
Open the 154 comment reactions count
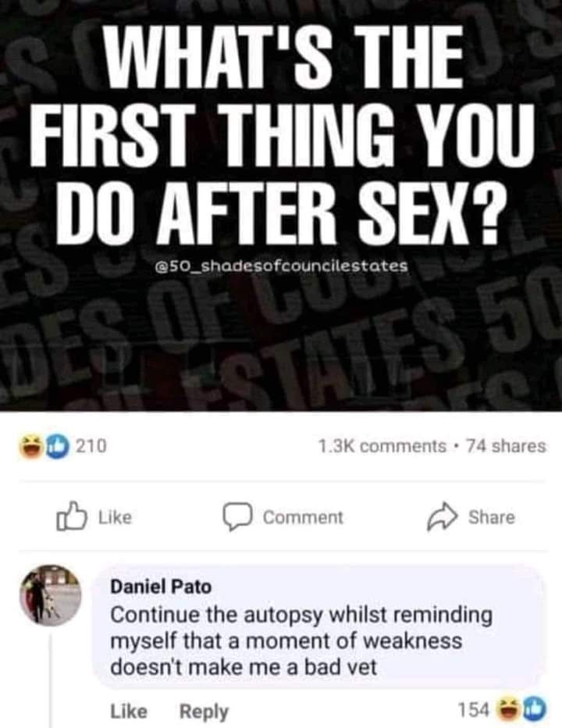(473, 709)
